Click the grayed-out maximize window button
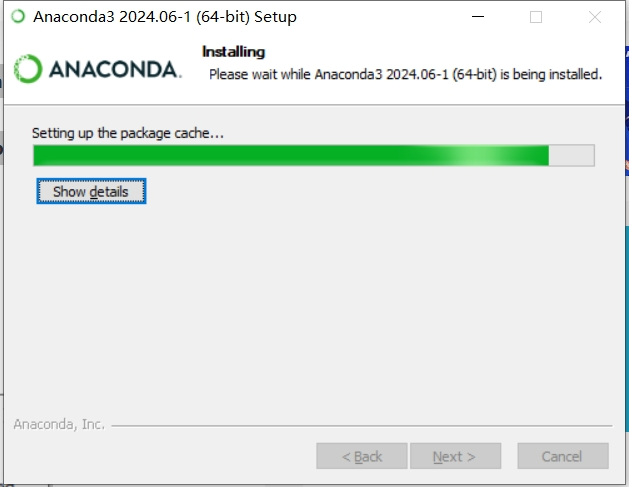629x487 pixels. point(536,17)
